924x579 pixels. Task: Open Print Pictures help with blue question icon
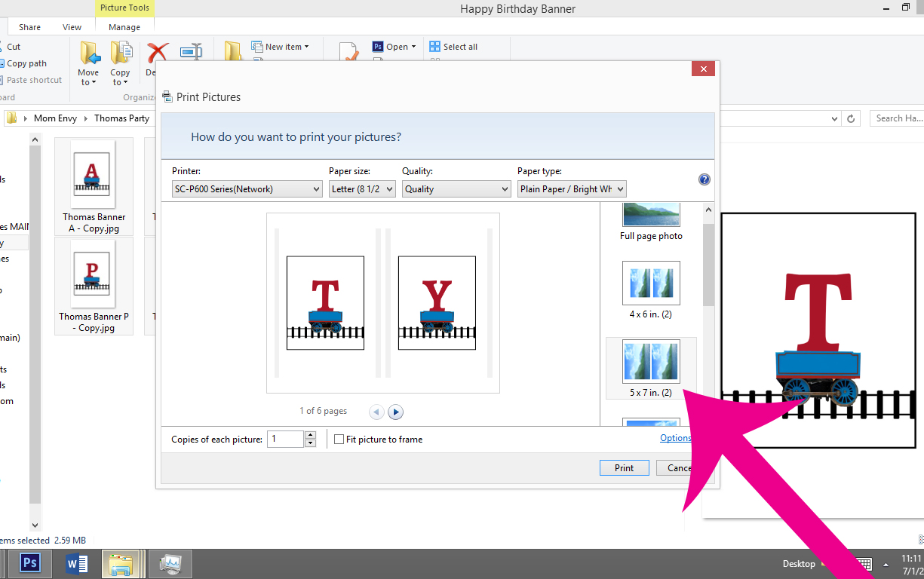(705, 179)
